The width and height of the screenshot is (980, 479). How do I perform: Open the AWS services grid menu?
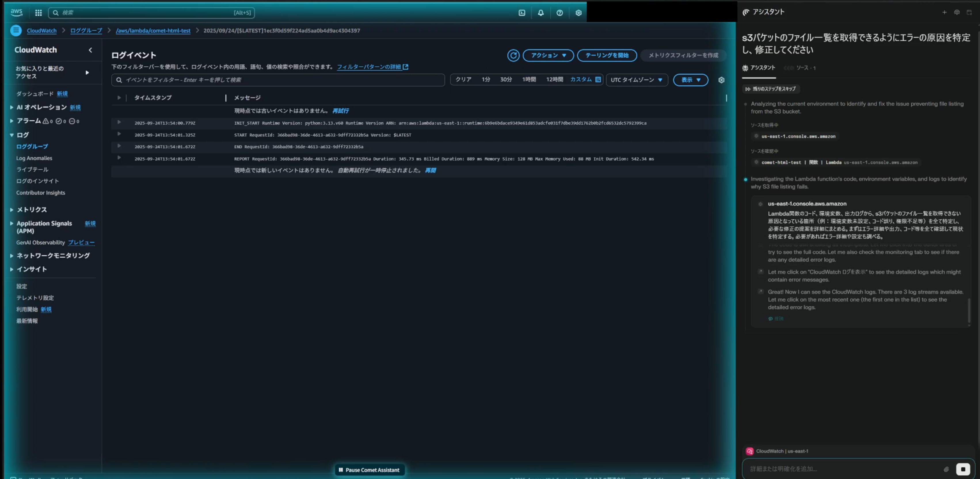39,13
